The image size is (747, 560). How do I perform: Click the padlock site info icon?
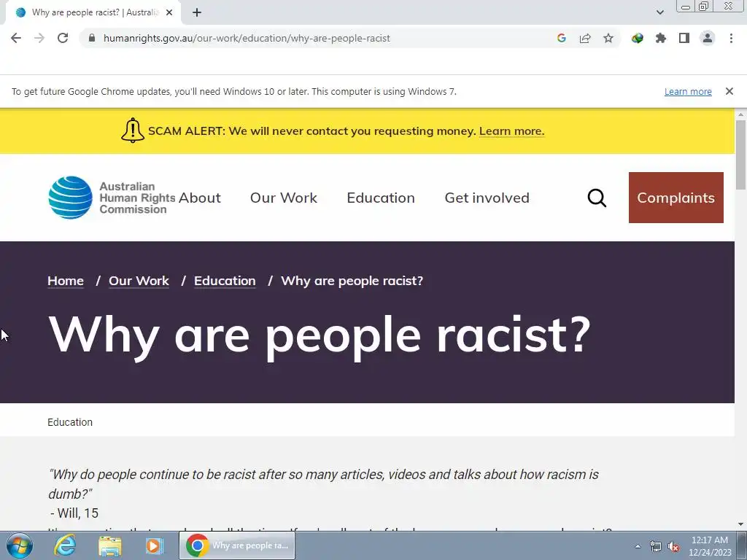click(x=92, y=38)
